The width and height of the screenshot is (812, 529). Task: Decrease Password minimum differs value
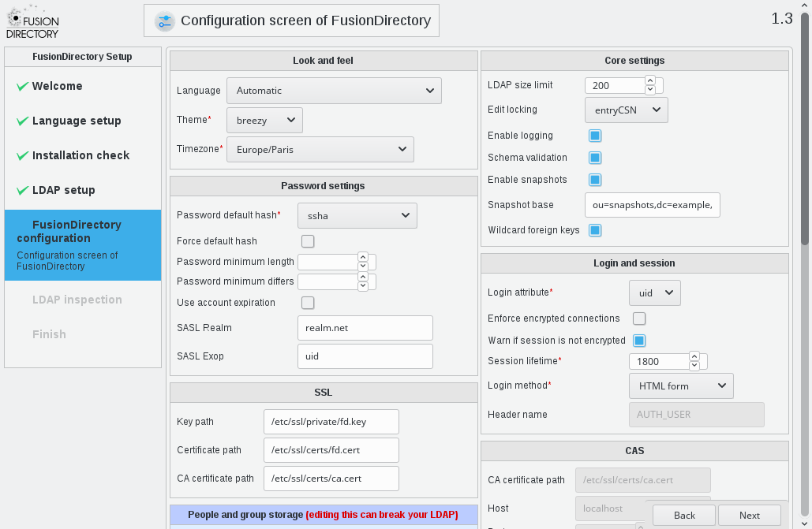(x=362, y=285)
